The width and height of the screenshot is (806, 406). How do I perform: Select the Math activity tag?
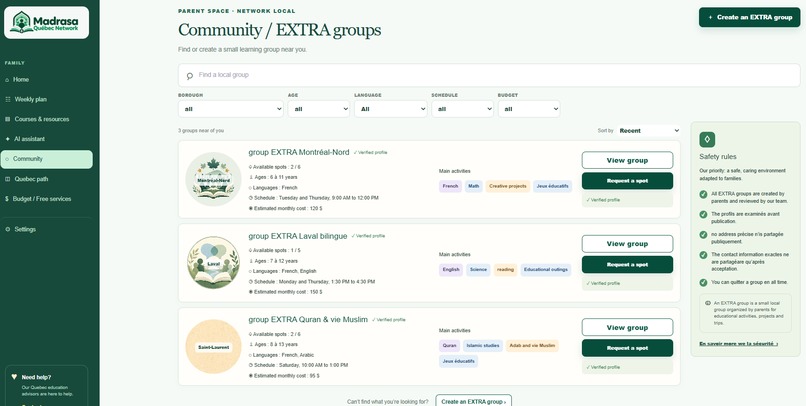(x=473, y=186)
